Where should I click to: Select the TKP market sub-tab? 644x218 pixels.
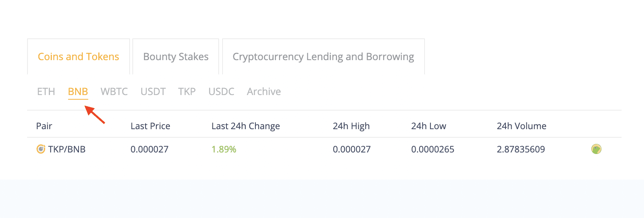(187, 92)
